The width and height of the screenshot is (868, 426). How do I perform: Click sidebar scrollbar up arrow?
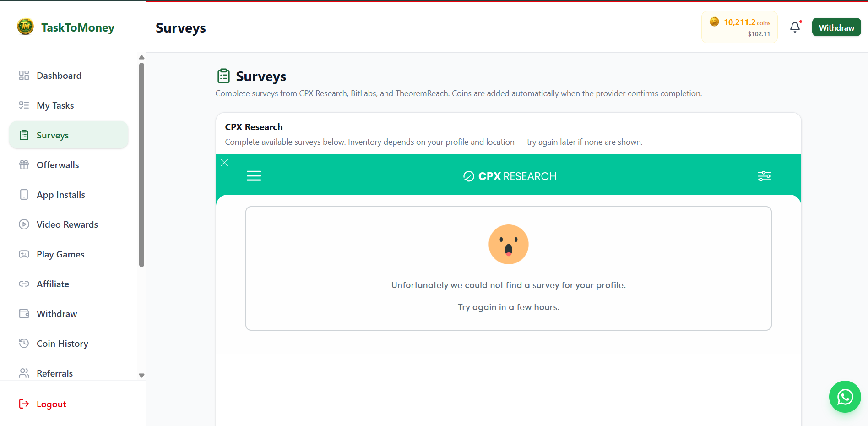141,57
